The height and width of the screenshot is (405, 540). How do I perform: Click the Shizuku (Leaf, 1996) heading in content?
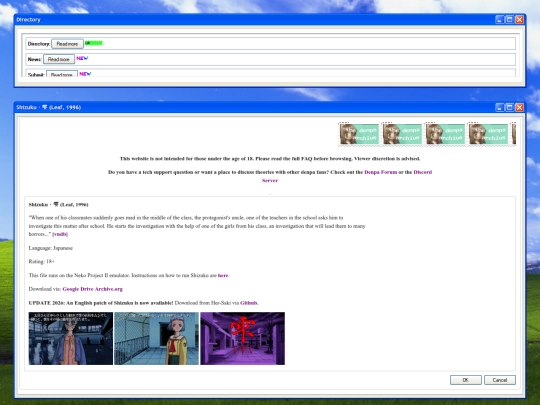pos(59,205)
